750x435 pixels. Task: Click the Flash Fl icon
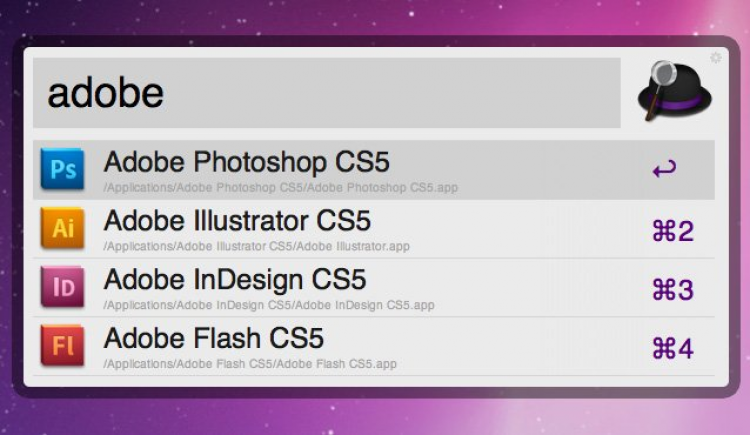pos(63,346)
